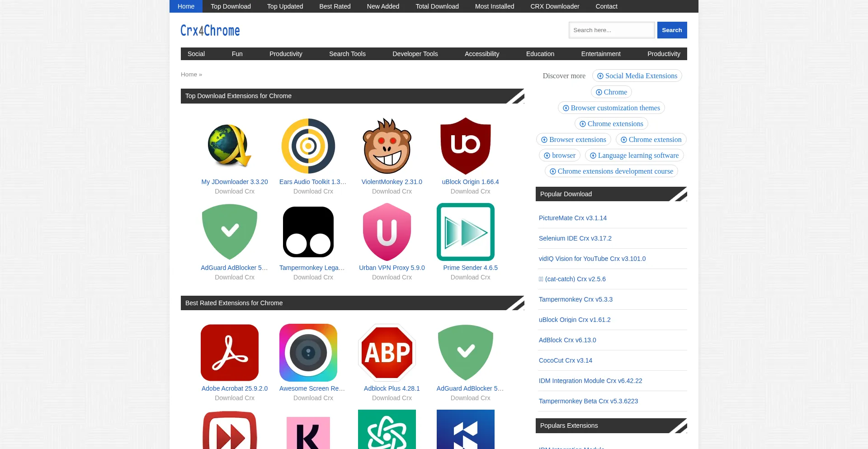Open the Adobe Acrobat red icon
This screenshot has width=868, height=449.
[x=230, y=353]
